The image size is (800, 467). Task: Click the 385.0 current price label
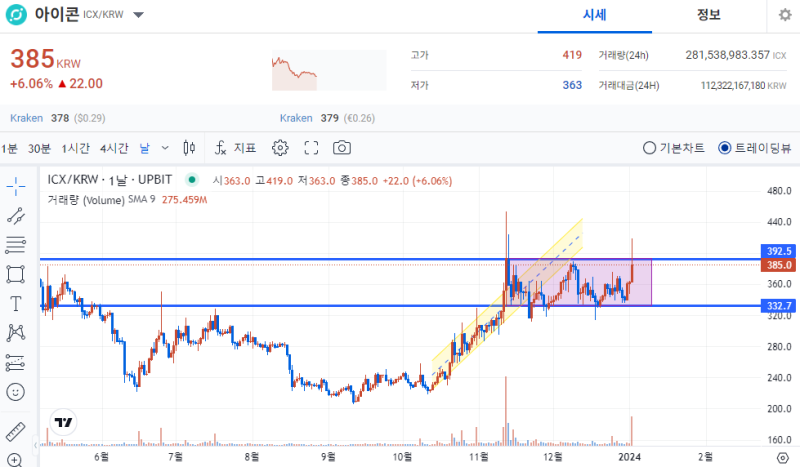779,265
